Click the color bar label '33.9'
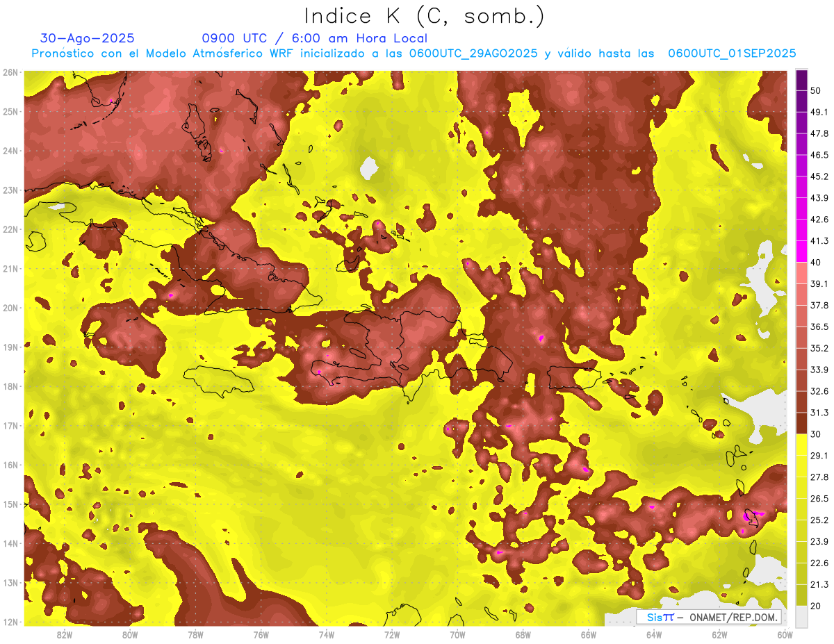Viewport: 834px width, 644px height. pos(819,370)
